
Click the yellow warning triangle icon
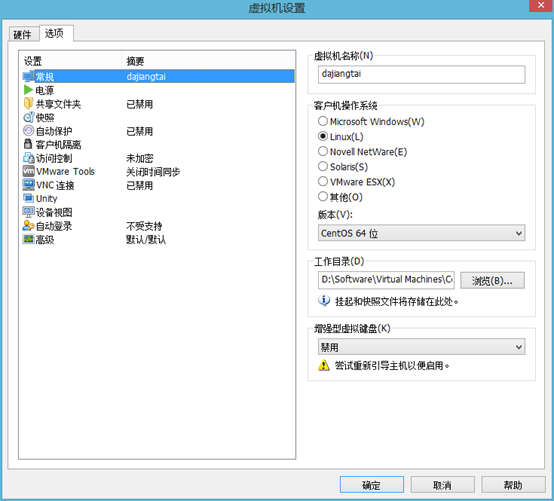click(324, 365)
